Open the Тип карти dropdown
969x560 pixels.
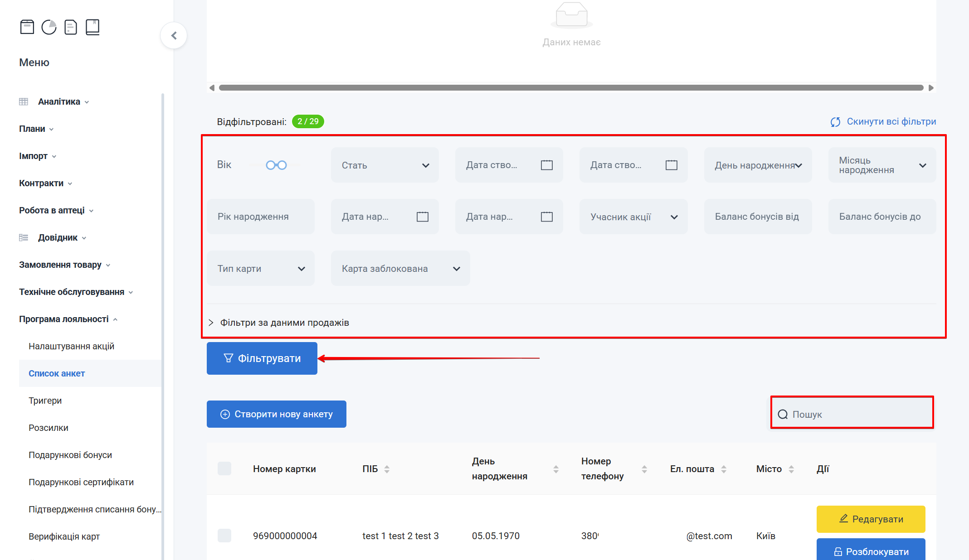click(x=260, y=269)
